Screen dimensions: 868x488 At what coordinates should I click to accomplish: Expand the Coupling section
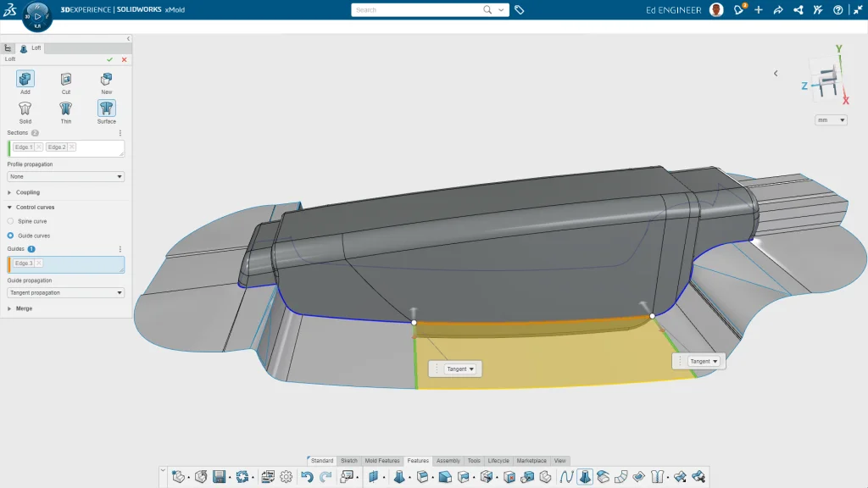[27, 192]
